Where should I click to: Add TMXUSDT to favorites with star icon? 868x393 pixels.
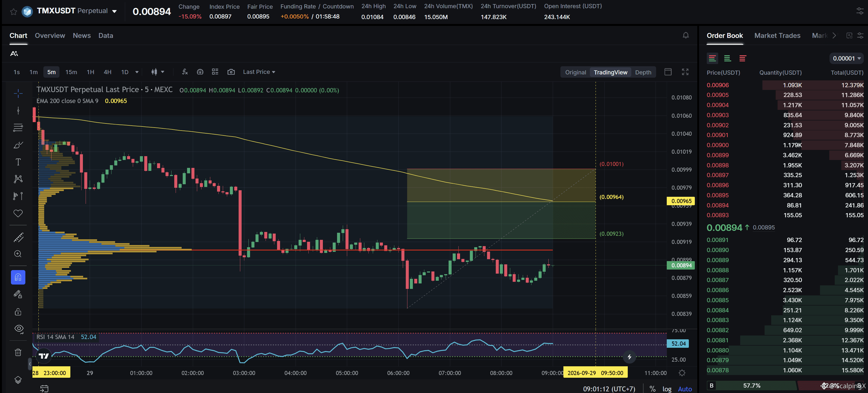13,12
